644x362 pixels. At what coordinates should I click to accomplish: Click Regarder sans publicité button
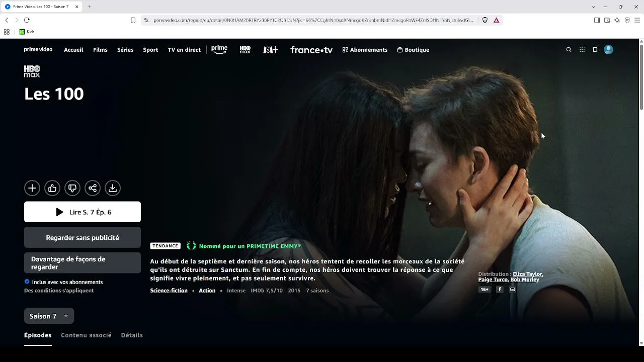coord(83,237)
